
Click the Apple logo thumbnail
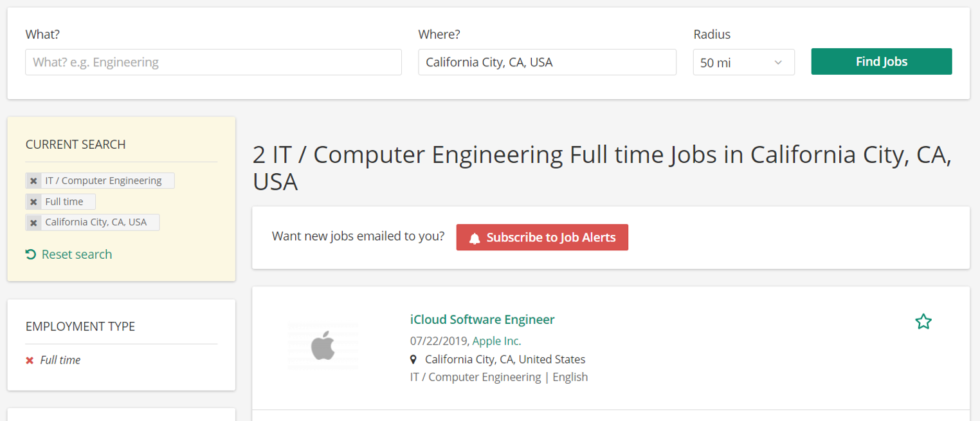(323, 345)
